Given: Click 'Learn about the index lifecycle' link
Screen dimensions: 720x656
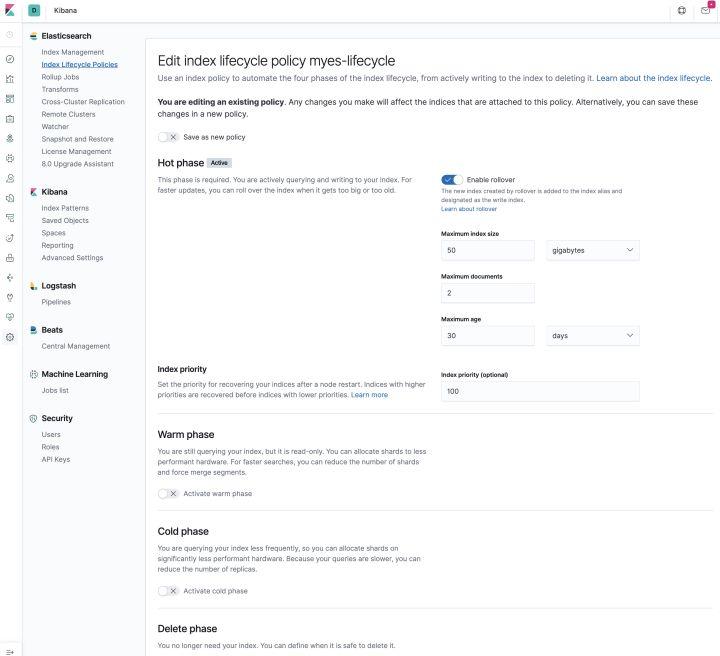Looking at the screenshot, I should [654, 77].
